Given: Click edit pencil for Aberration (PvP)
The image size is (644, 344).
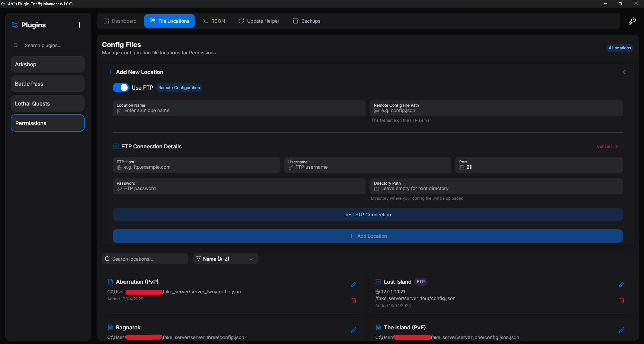Looking at the screenshot, I should pyautogui.click(x=354, y=284).
